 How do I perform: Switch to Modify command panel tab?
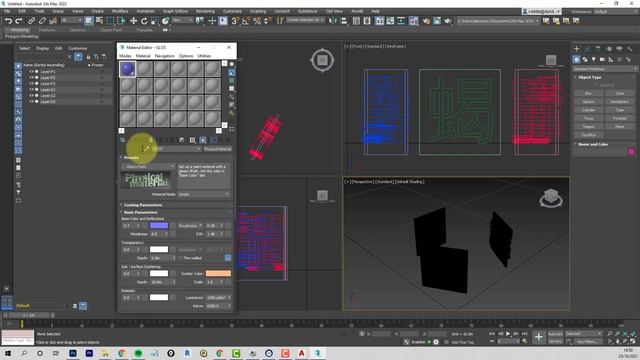(x=587, y=49)
